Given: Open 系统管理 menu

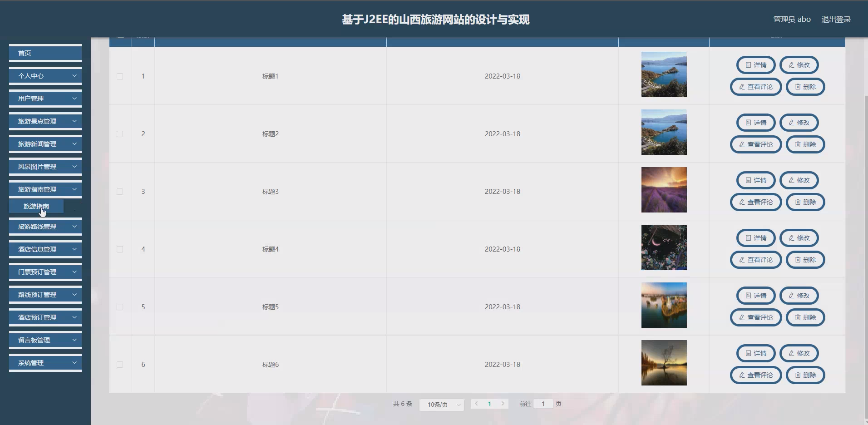Looking at the screenshot, I should (45, 363).
